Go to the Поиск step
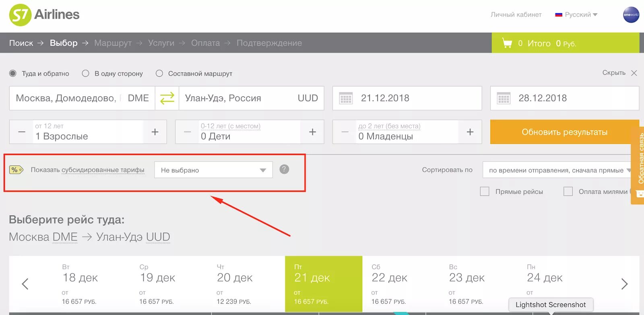This screenshot has width=644, height=315. (x=21, y=43)
